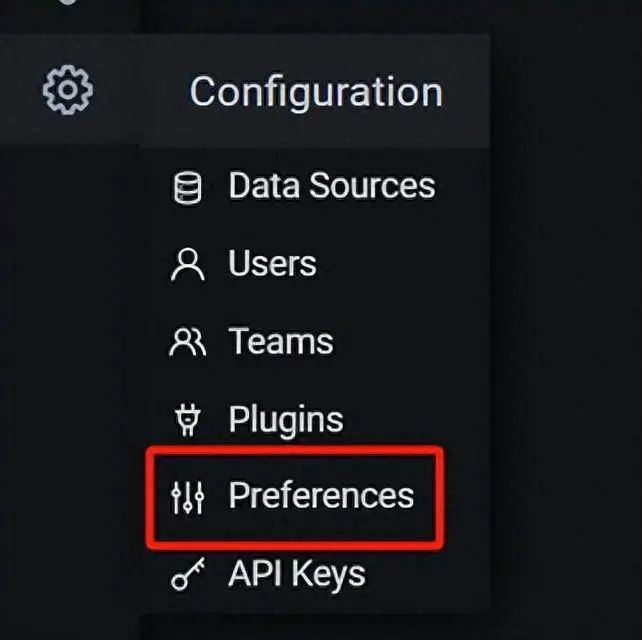Click the two-person Teams icon

[x=187, y=343]
